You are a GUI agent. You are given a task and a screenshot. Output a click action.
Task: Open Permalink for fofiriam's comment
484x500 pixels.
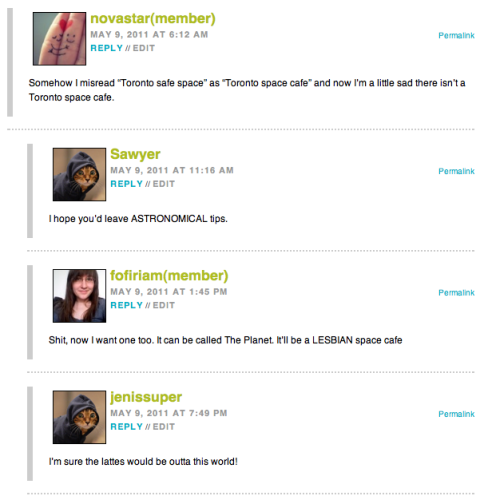coord(456,293)
